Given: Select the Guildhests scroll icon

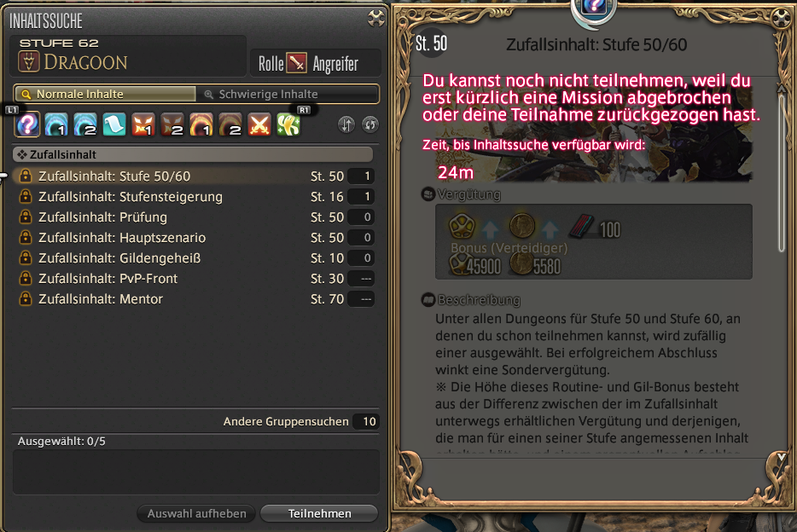Looking at the screenshot, I should (x=113, y=124).
